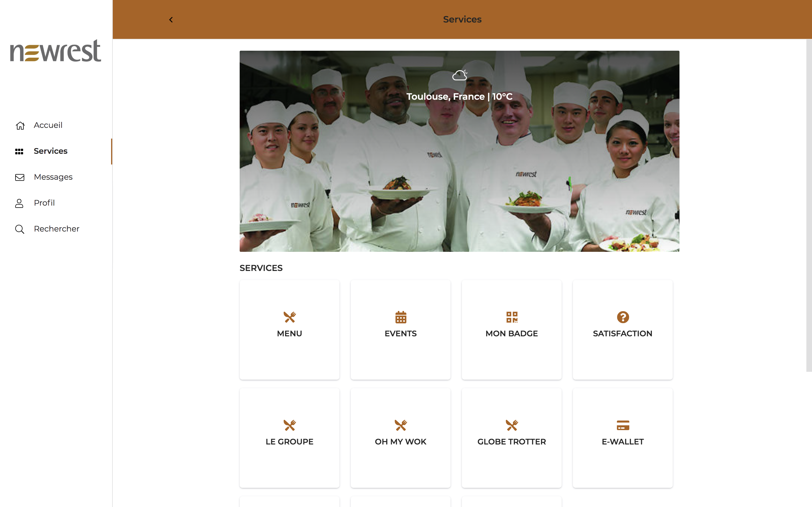Screen dimensions: 812x507
Task: Click the chefs banner photo
Action: click(x=459, y=151)
